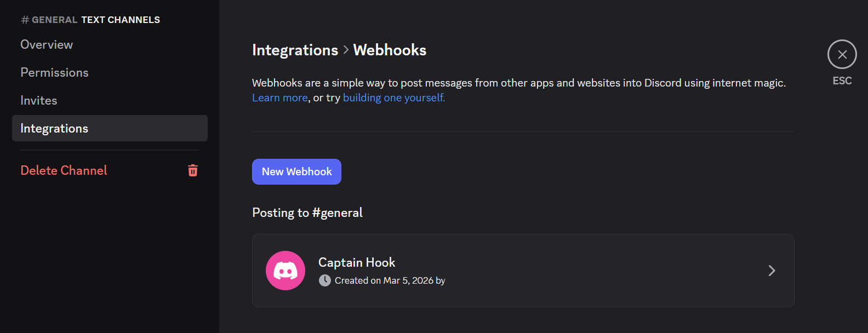The height and width of the screenshot is (333, 868).
Task: Click the pink Captain Hook avatar
Action: [x=285, y=271]
